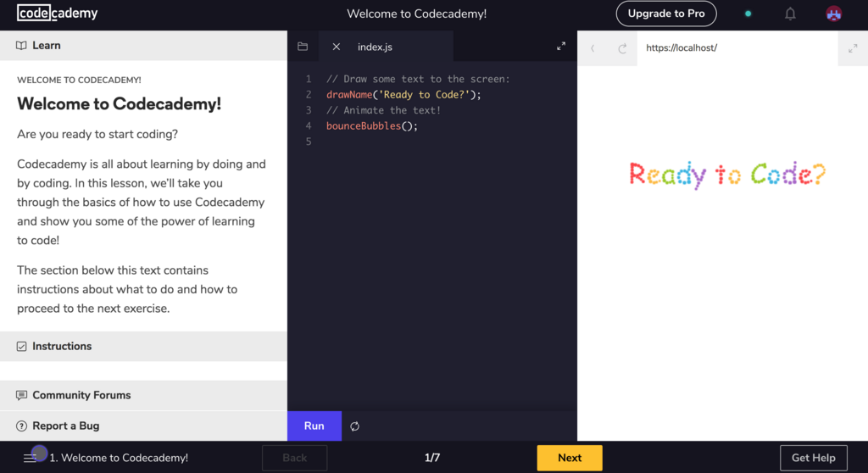Click the 'Animate the text!' comment line
This screenshot has height=473, width=868.
click(384, 110)
